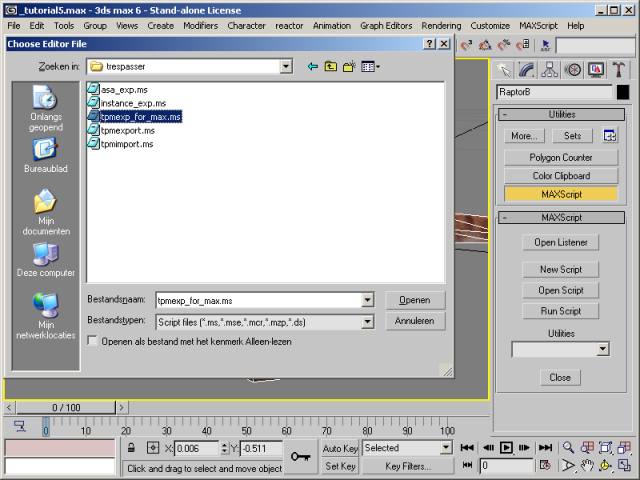Open the Rendering menu

click(x=441, y=25)
